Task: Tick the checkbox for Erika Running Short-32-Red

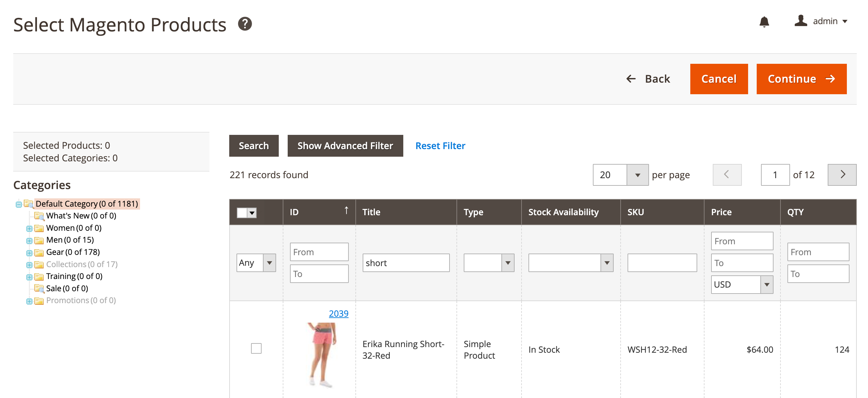Action: [256, 349]
